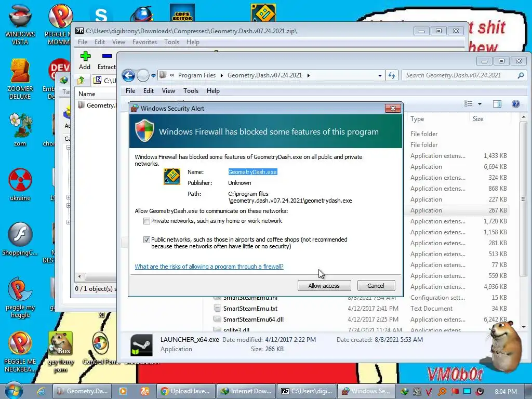Select the Geometry folder entry in 7-Zip
Image resolution: width=532 pixels, height=399 pixels.
coord(97,105)
